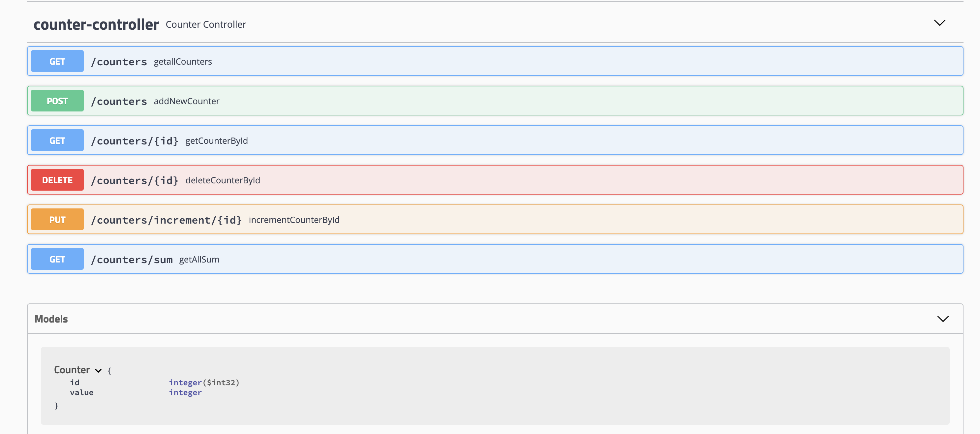Open the /counters/sum endpoint path
The image size is (980, 434).
(132, 260)
